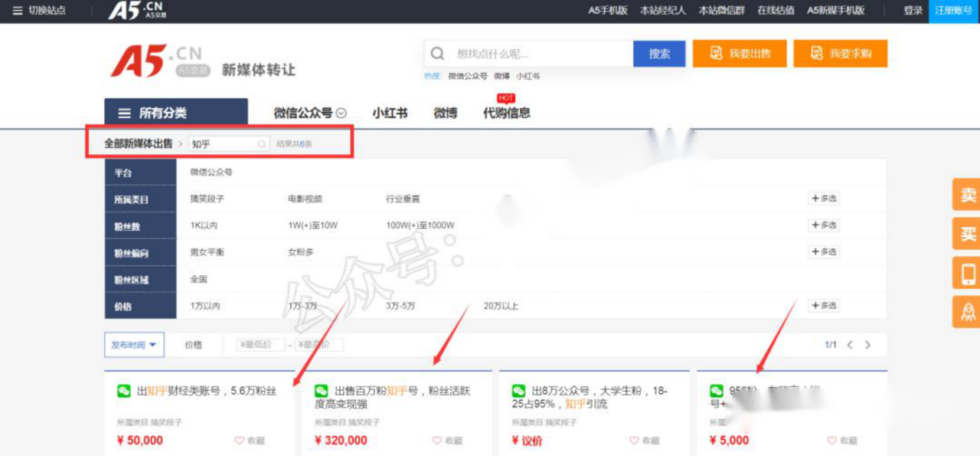This screenshot has height=456, width=980.
Task: Click hot search term 小红书
Action: coord(528,77)
